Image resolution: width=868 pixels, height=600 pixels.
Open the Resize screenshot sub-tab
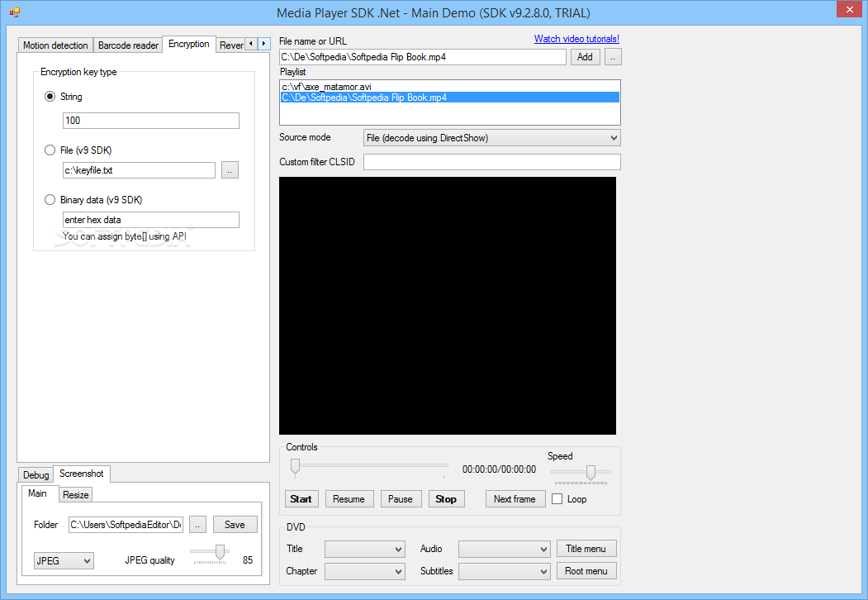75,495
